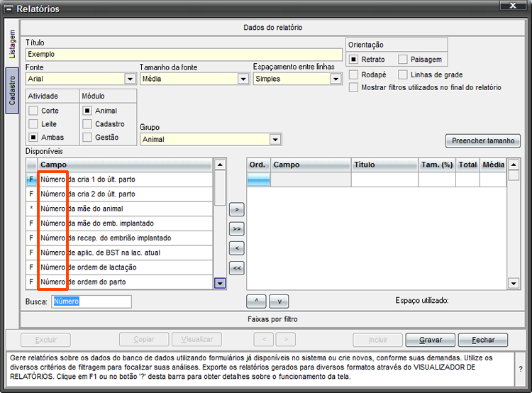Open the Fonte dropdown showing Arial
Image resolution: width=532 pixels, height=393 pixels.
(130, 79)
